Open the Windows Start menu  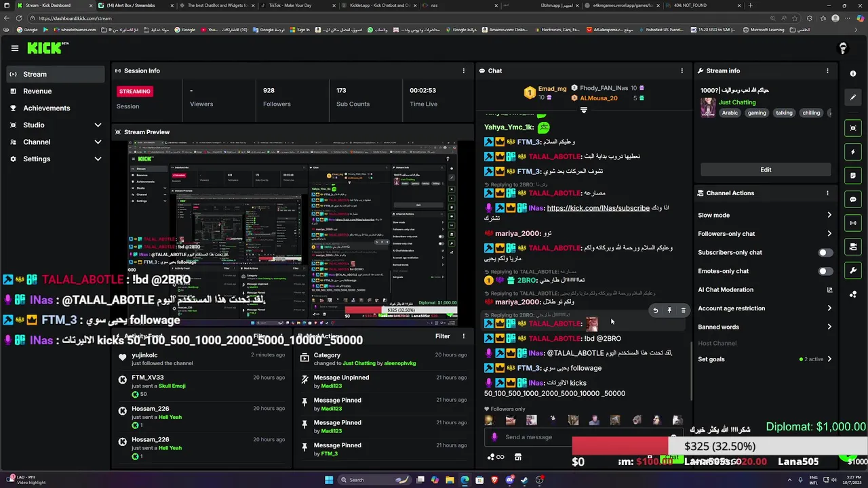coord(329,480)
